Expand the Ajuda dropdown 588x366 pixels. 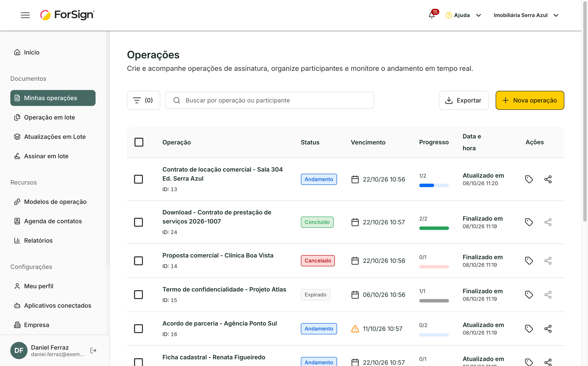click(x=463, y=15)
